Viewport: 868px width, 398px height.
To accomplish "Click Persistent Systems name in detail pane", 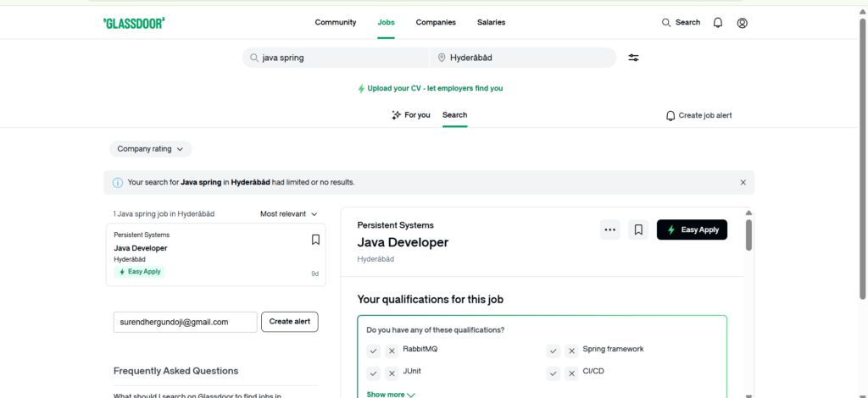I will (x=395, y=225).
